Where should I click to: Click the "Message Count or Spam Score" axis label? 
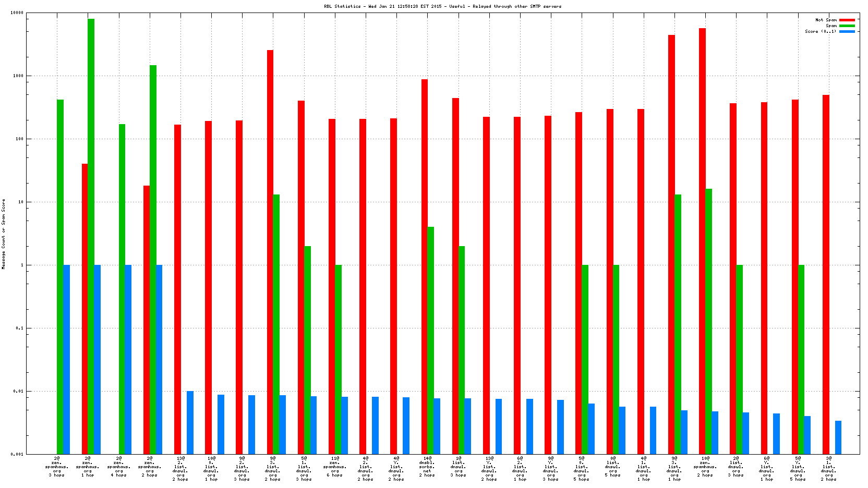tap(3, 234)
